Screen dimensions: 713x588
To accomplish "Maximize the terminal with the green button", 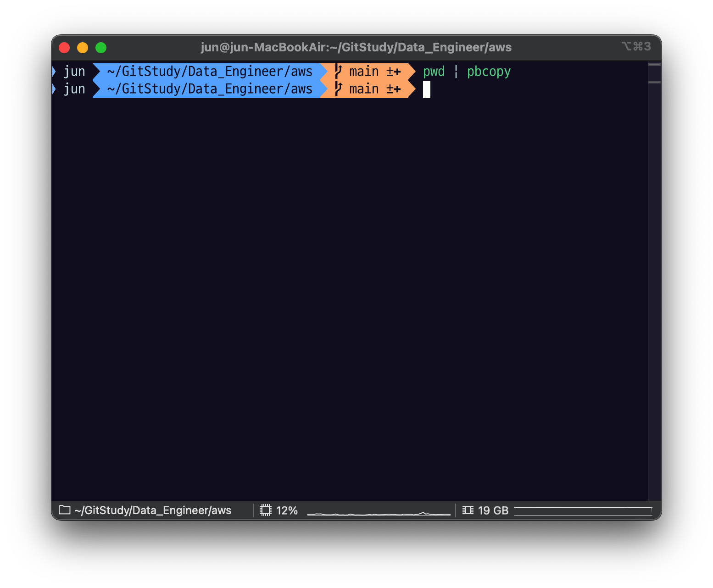I will tap(101, 48).
